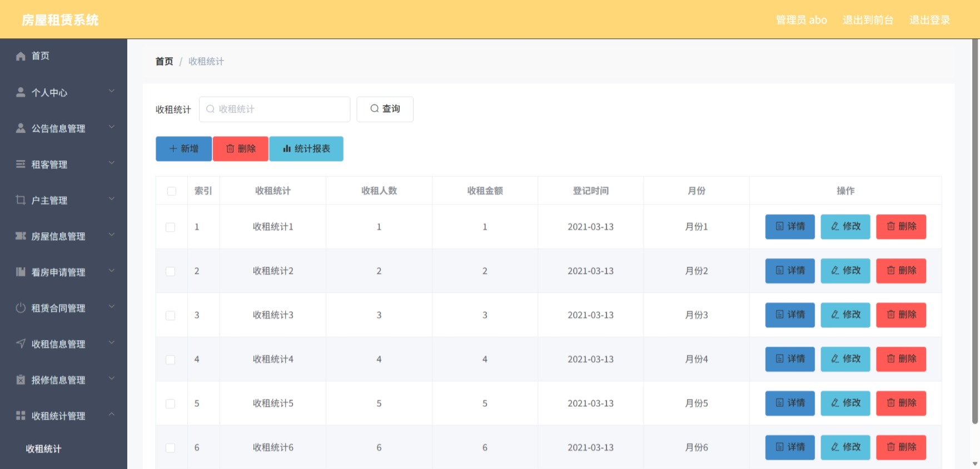Screen dimensions: 980x469
Task: Click the home icon beside 首页 in sidebar
Action: (21, 56)
